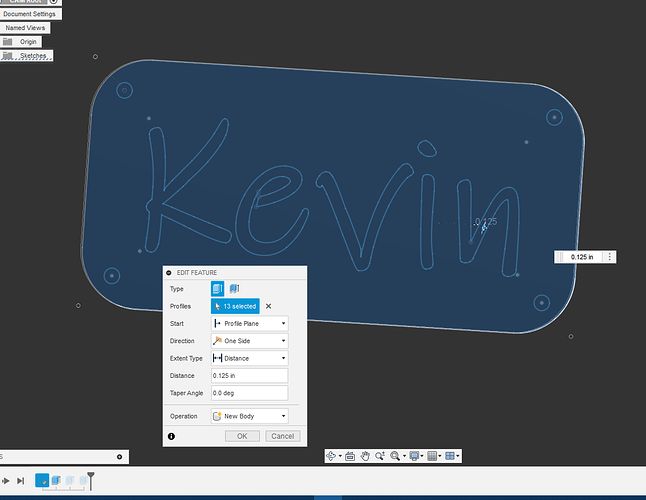Screen dimensions: 646x500
Task: Click the Sketches folder icon
Action: point(7,56)
